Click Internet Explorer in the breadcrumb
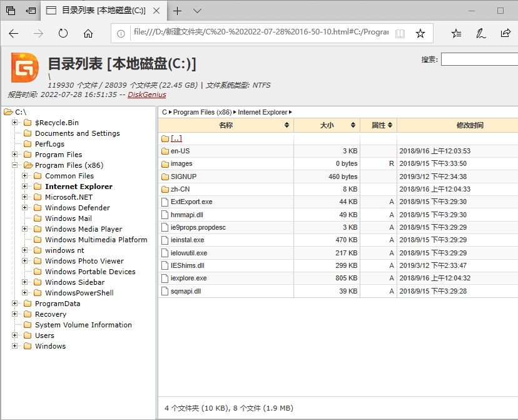 pos(263,112)
